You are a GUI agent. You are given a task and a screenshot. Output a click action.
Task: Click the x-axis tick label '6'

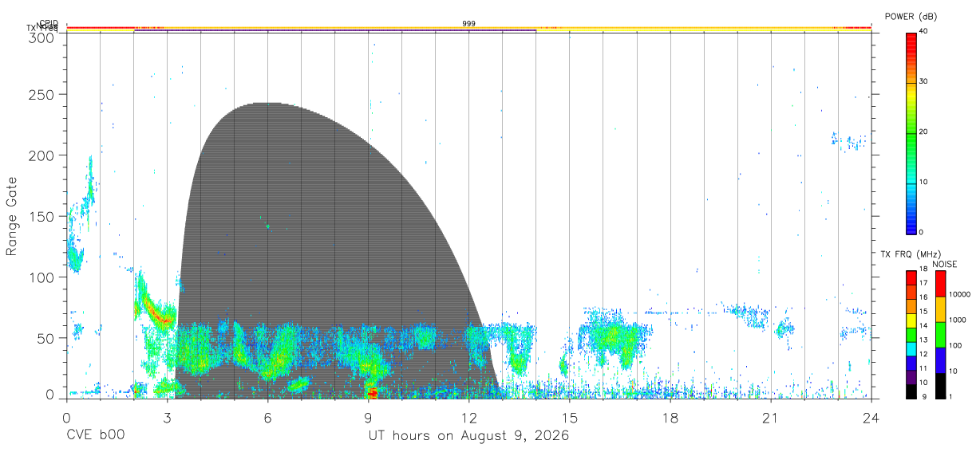[x=268, y=418]
